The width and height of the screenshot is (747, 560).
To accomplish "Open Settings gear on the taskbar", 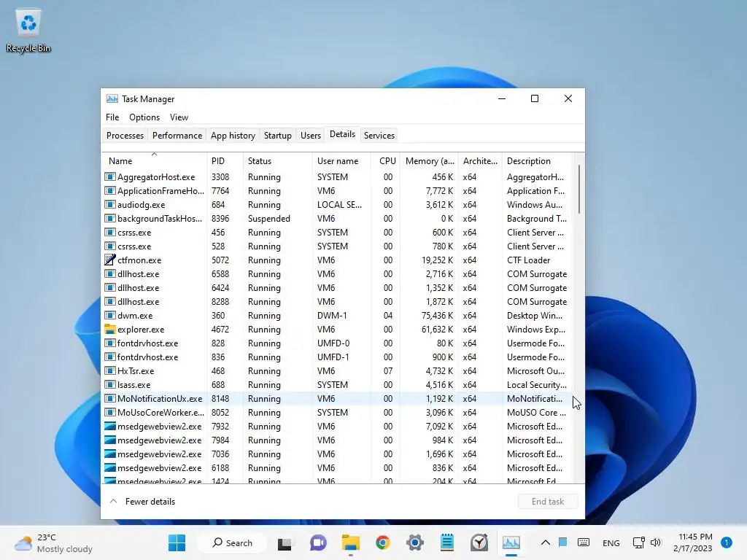I will click(415, 542).
